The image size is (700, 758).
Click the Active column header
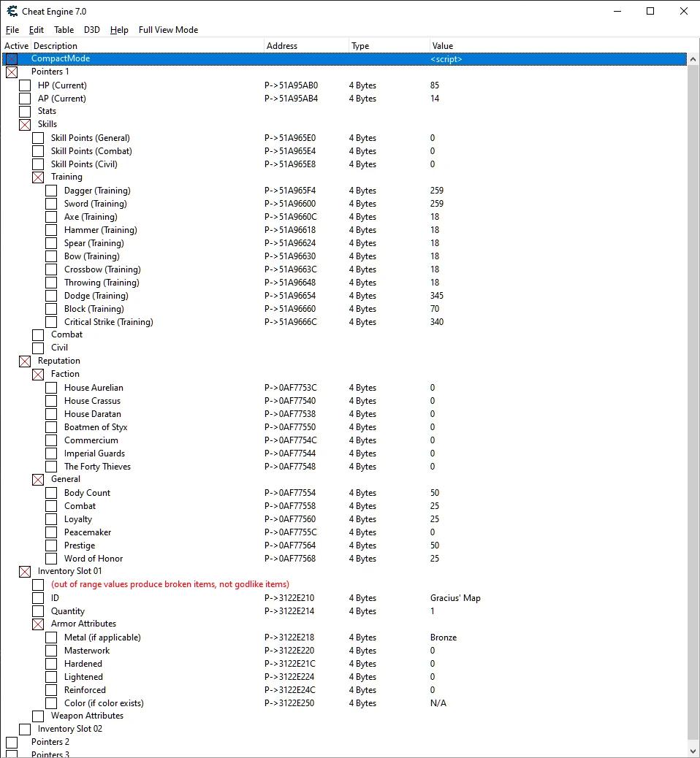(x=17, y=46)
